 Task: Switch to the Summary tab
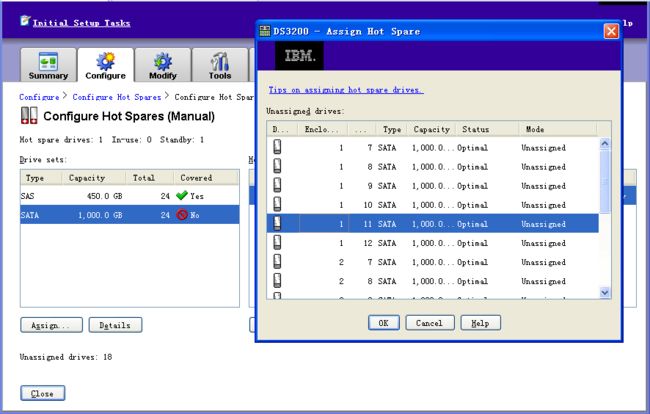coord(48,65)
